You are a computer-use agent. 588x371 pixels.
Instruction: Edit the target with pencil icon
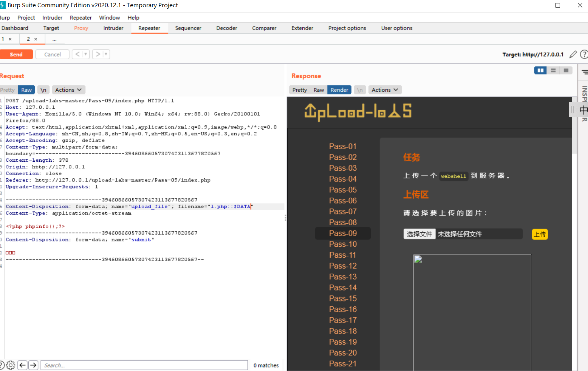[x=573, y=54]
